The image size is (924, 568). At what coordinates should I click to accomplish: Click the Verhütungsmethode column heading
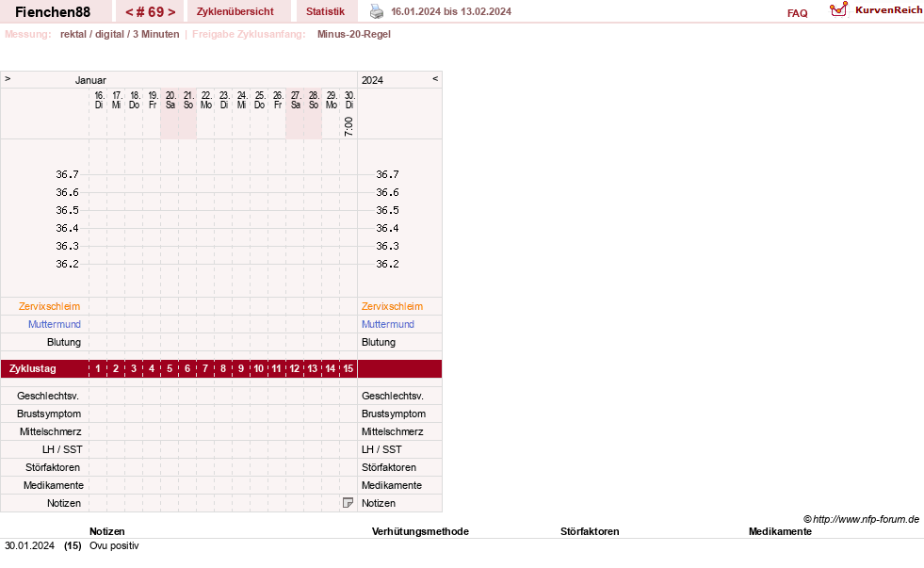click(420, 531)
